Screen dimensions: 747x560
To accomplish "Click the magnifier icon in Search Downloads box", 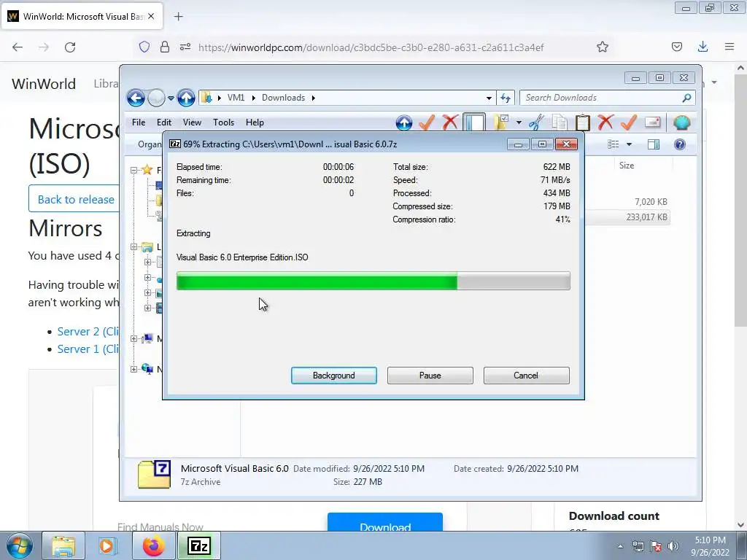I will (686, 98).
